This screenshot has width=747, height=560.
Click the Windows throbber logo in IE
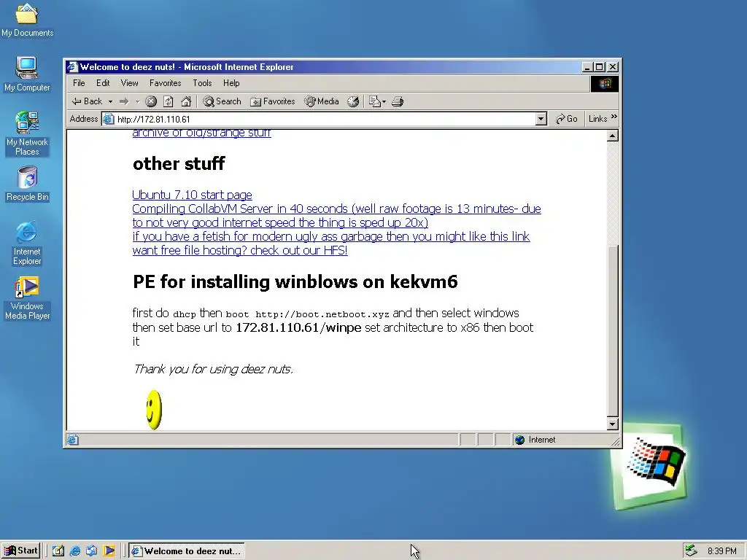click(x=605, y=84)
